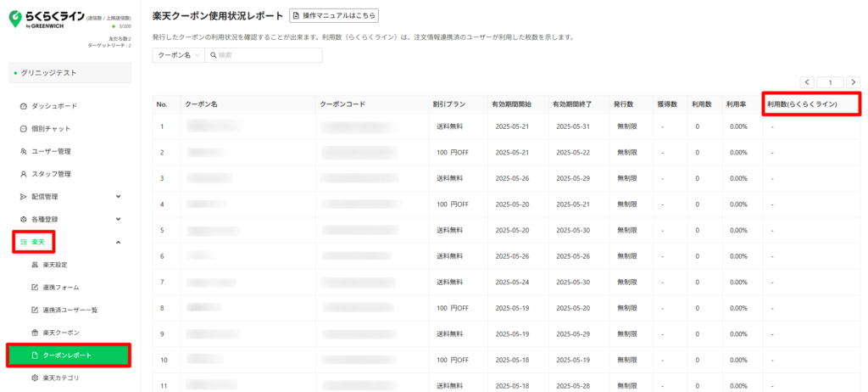
Task: Click the magnifier icon in search box
Action: pos(213,55)
